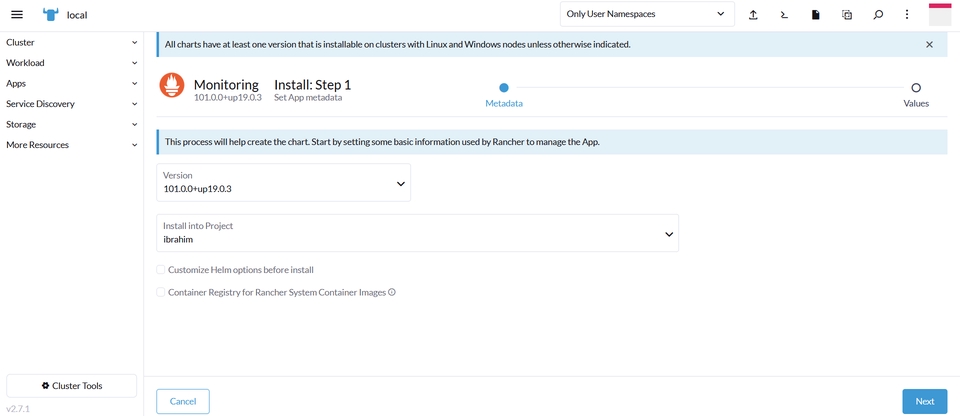Viewport: 960px width, 416px height.
Task: Expand the Workload sidebar section
Action: [x=72, y=62]
